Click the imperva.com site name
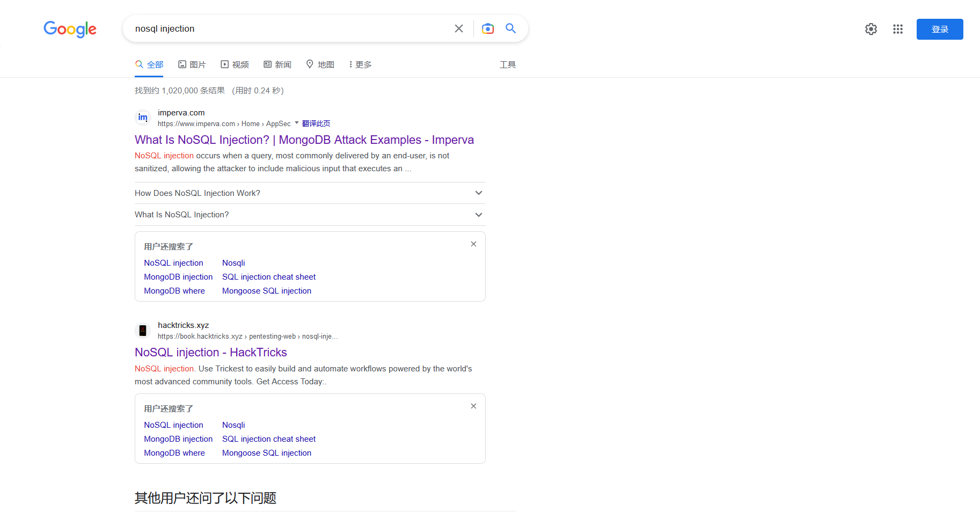Screen dimensions: 980x519 coord(181,113)
